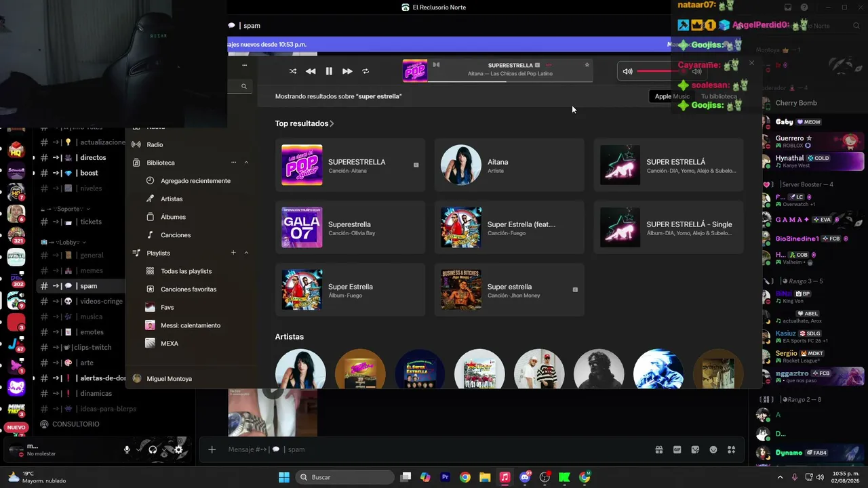Click the taskbar Buscar search box

pos(344,477)
